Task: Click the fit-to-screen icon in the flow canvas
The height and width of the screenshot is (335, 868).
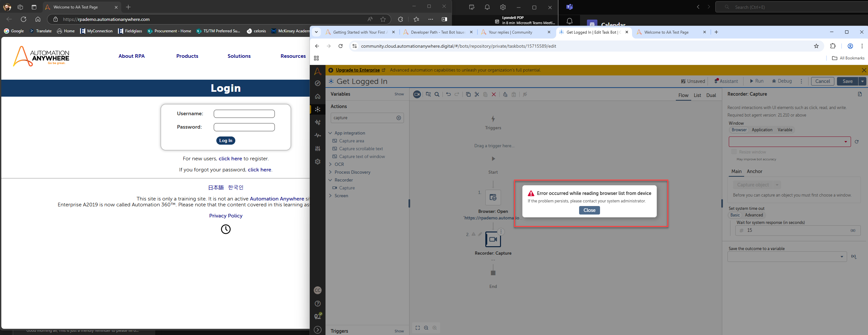Action: pos(417,328)
